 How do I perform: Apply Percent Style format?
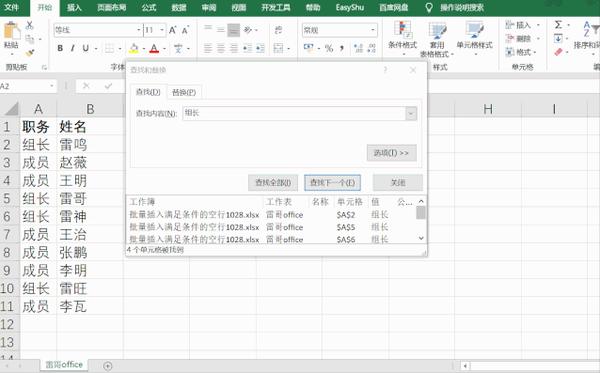[329, 48]
